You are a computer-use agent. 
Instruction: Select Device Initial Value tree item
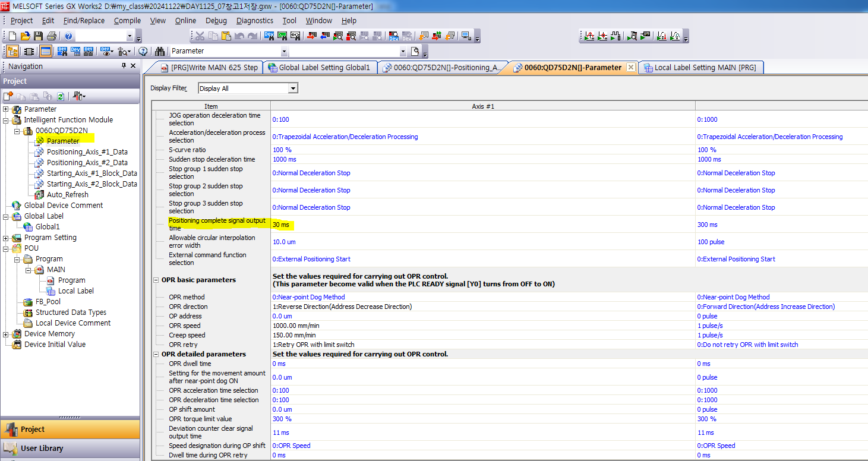pyautogui.click(x=55, y=345)
